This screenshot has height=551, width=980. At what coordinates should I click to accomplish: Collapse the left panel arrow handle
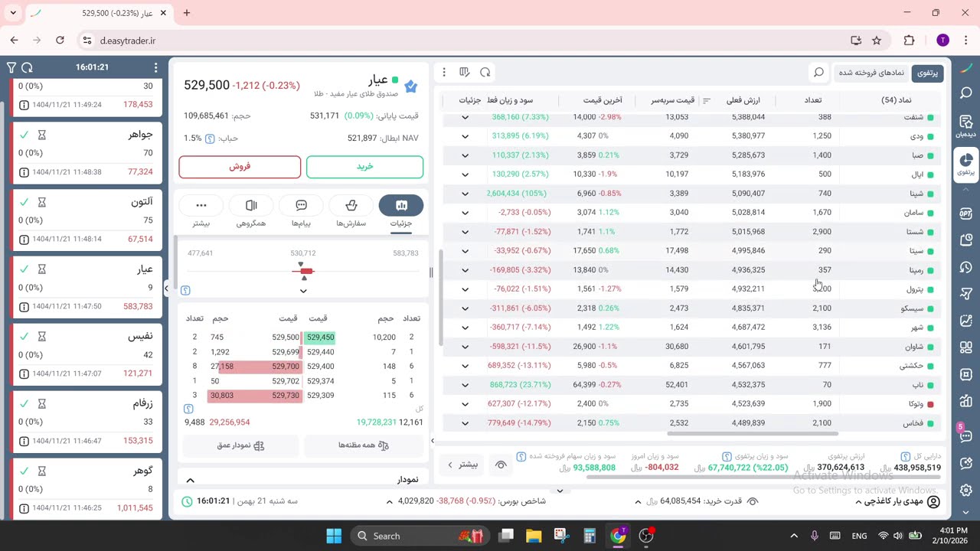point(166,288)
